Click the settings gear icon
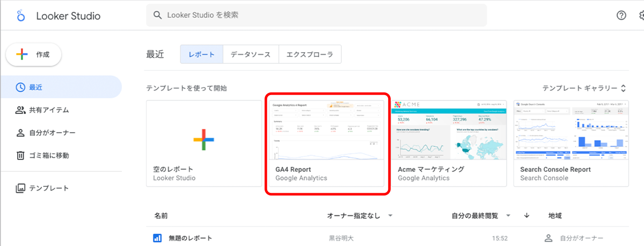Screen dimensions: 644x246 tap(641, 16)
